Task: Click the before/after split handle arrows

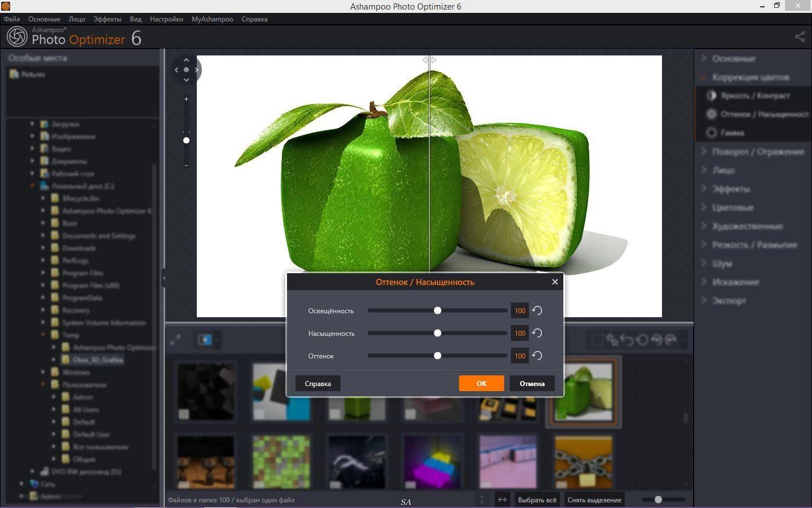Action: point(429,60)
